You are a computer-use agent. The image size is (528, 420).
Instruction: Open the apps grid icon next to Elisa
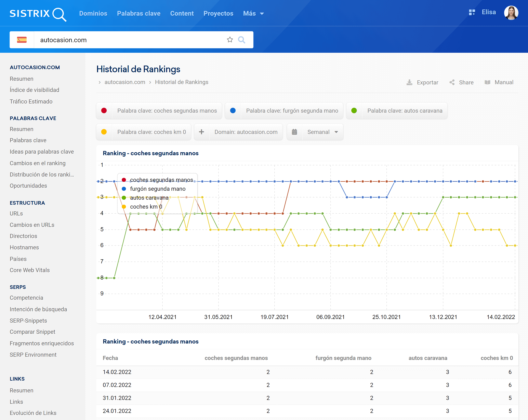(x=472, y=12)
